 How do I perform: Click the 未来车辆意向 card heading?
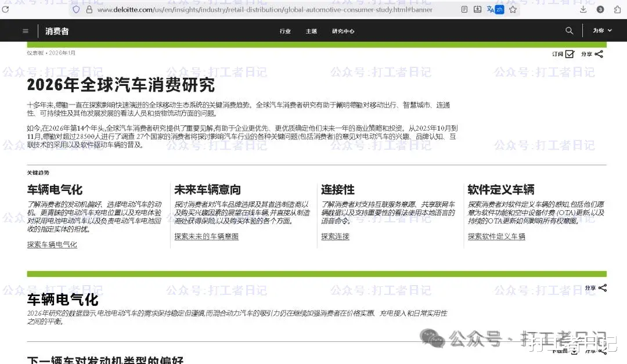click(x=207, y=190)
